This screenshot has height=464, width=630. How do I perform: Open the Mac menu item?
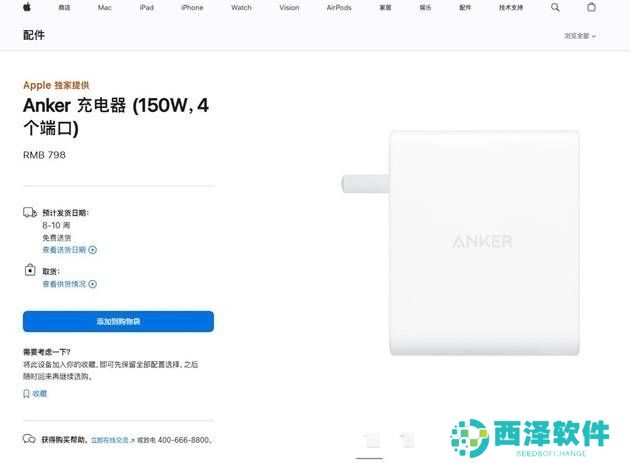[x=104, y=8]
